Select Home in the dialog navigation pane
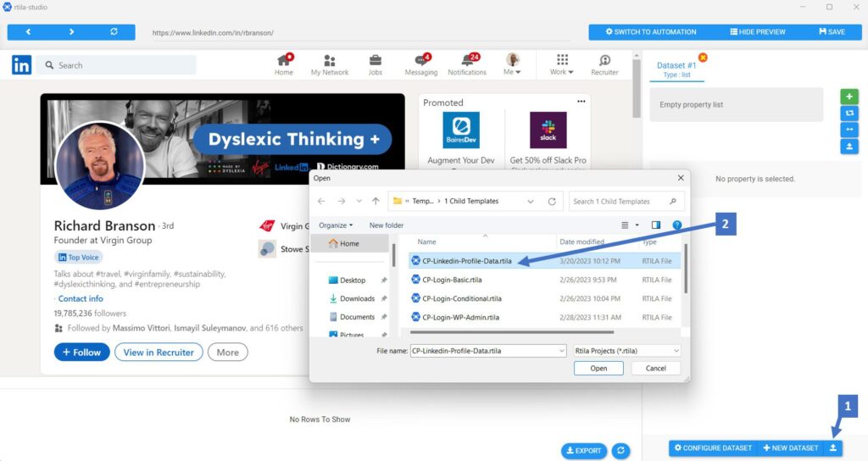868x461 pixels. coord(349,243)
